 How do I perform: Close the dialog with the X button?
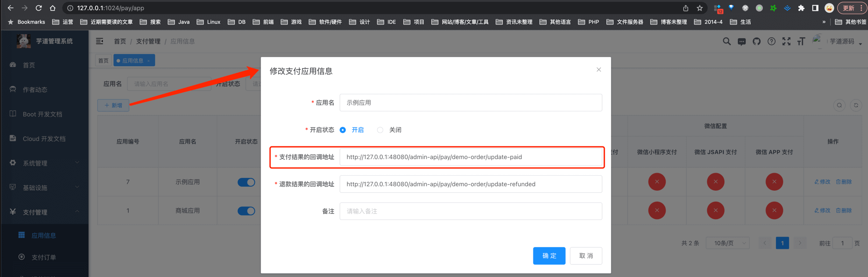pyautogui.click(x=599, y=70)
